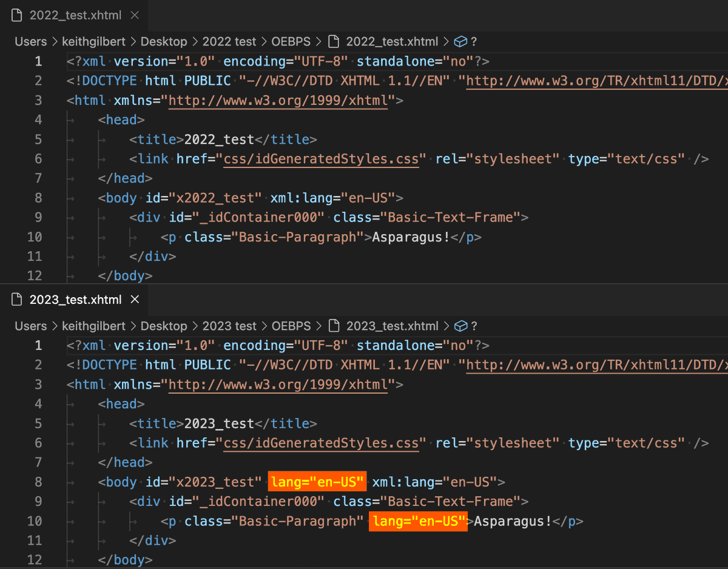Click xml:lang="en-US" in top editor body
The width and height of the screenshot is (728, 569).
point(333,198)
